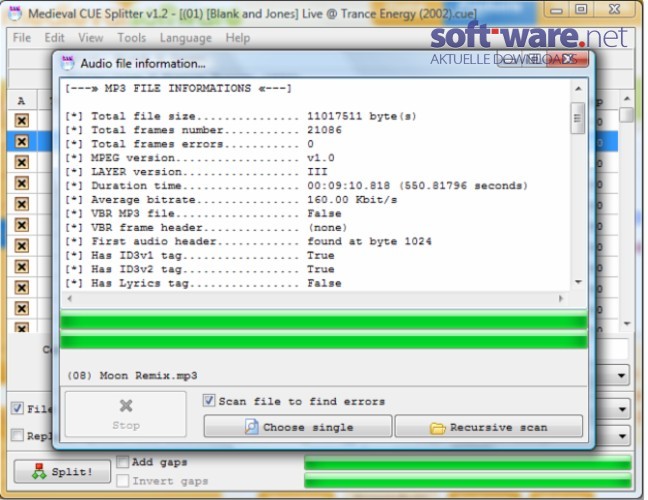Image resolution: width=648 pixels, height=500 pixels.
Task: Click the (08) Moon Remix.mp3 filename
Action: (x=132, y=376)
